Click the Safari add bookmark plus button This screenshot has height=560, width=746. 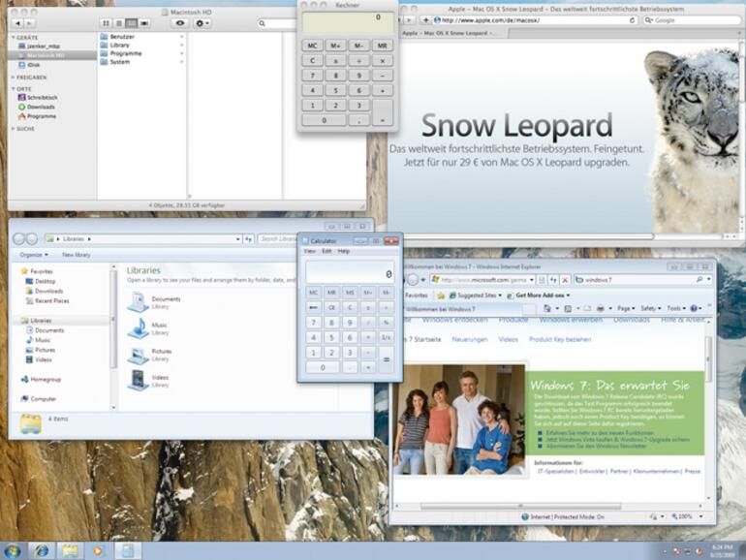tap(425, 20)
